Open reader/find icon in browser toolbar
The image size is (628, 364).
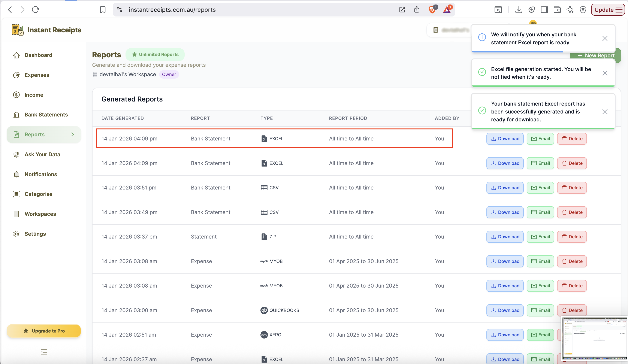(498, 10)
